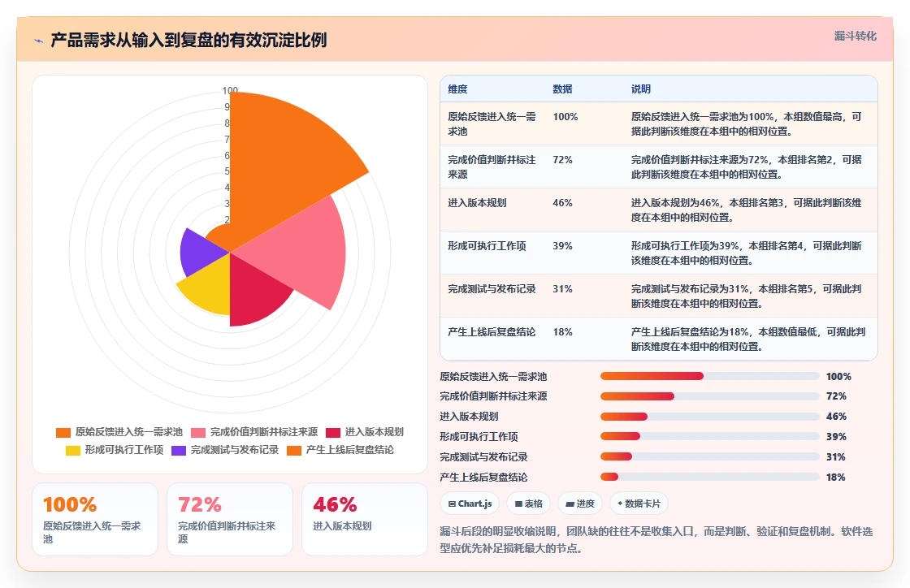Click description mentioning 本组排名第2
Viewport: 910px width, 588px height.
tap(747, 167)
